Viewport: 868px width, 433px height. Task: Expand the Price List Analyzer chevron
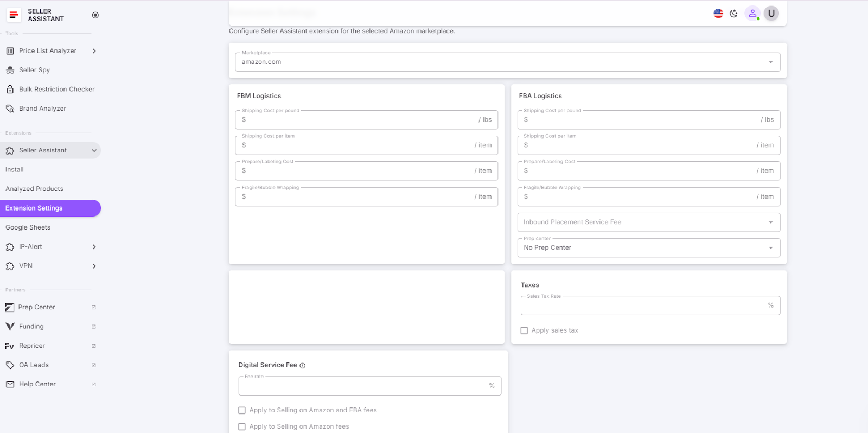click(x=94, y=51)
